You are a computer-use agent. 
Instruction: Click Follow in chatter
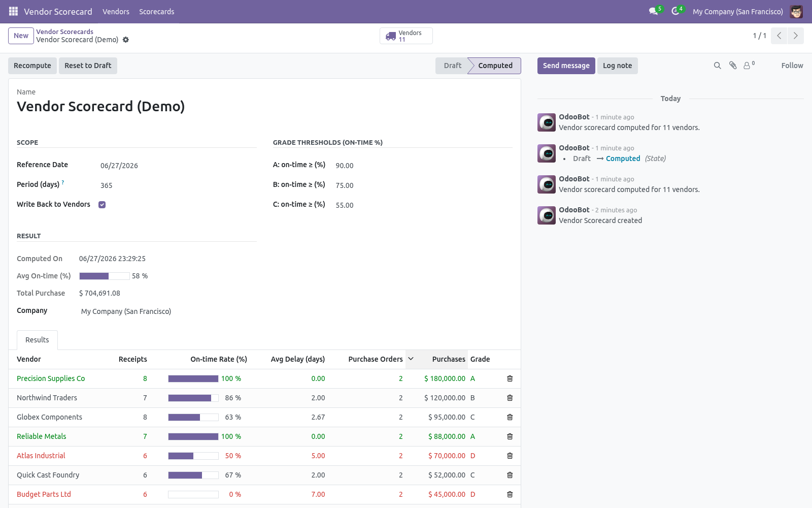(792, 66)
